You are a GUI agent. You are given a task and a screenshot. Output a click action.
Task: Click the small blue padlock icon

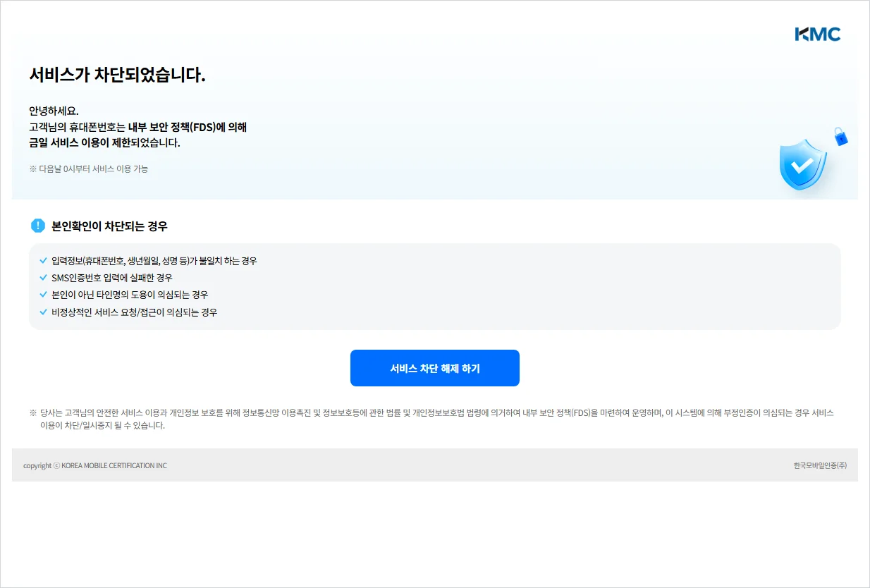[x=841, y=136]
